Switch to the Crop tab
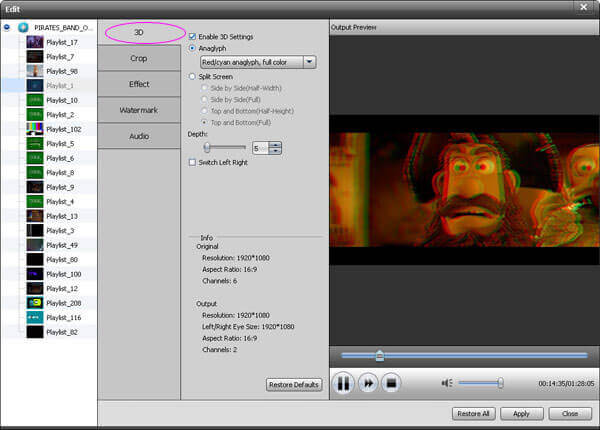The image size is (600, 430). [x=139, y=58]
